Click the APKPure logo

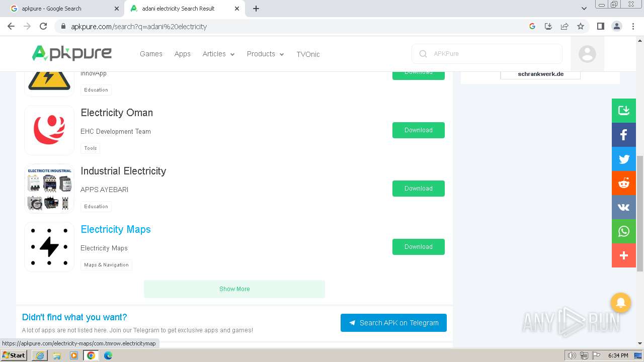[x=72, y=53]
